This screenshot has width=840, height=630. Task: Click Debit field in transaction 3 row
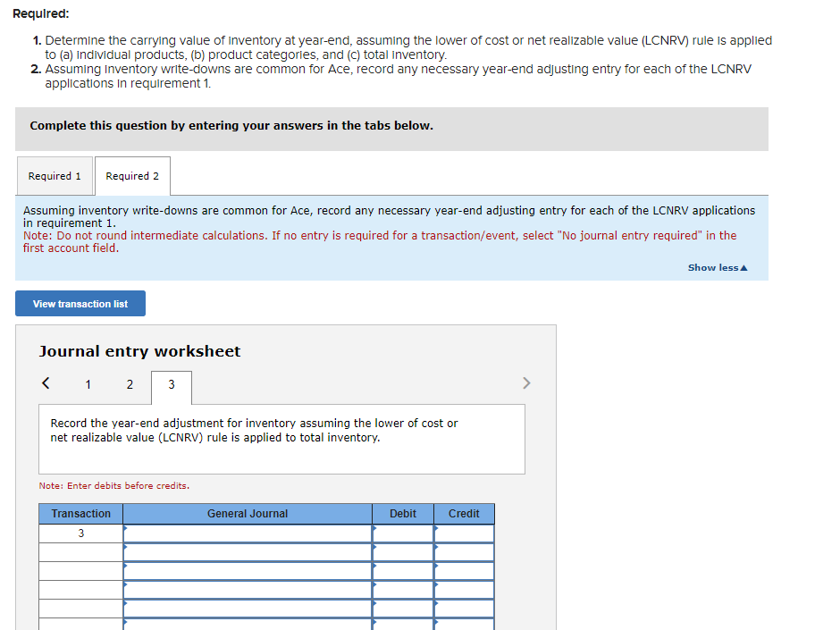(403, 533)
